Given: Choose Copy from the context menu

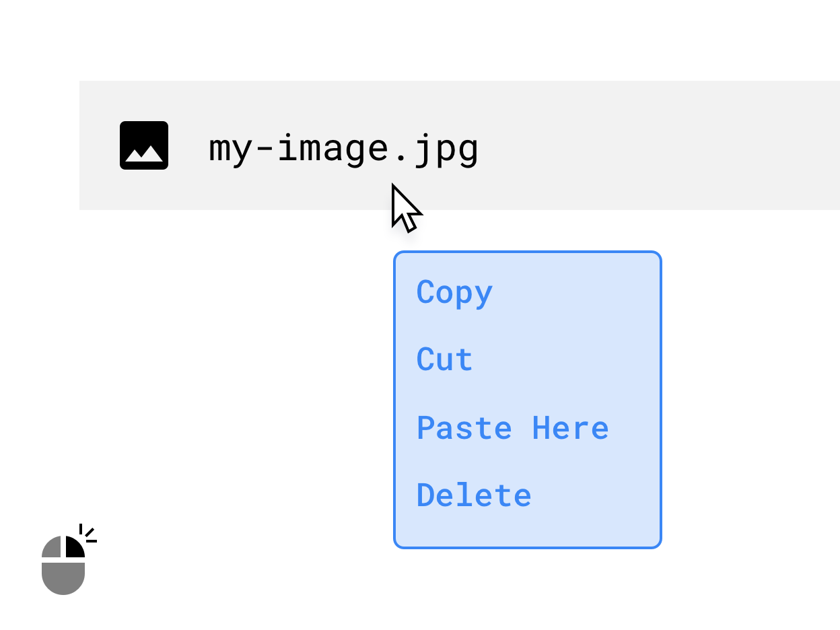Looking at the screenshot, I should 454,293.
